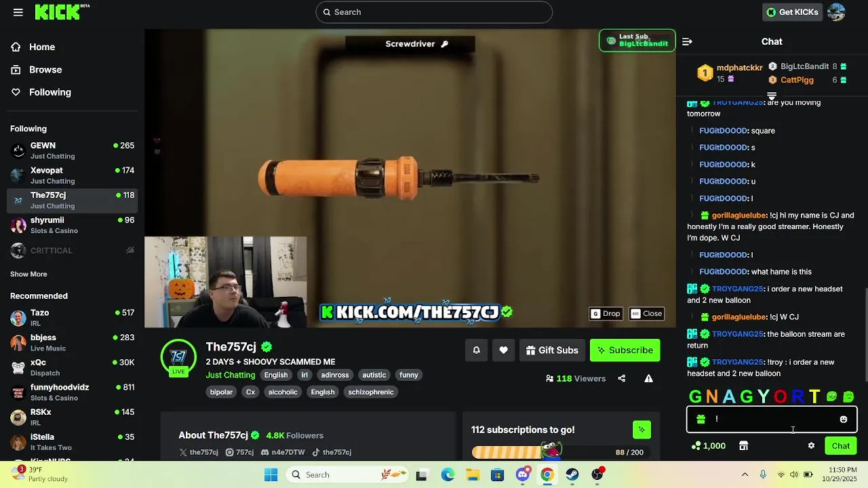The image size is (868, 488).
Task: Open the 4.8K Followers count
Action: [295, 436]
